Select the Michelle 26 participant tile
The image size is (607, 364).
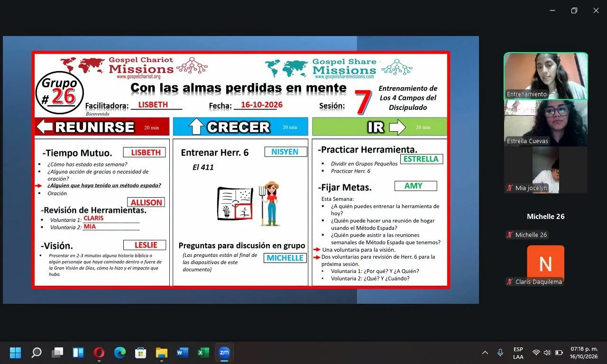coord(546,217)
